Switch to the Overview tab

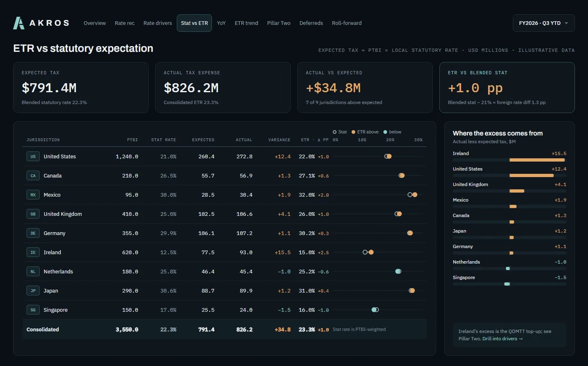[95, 23]
